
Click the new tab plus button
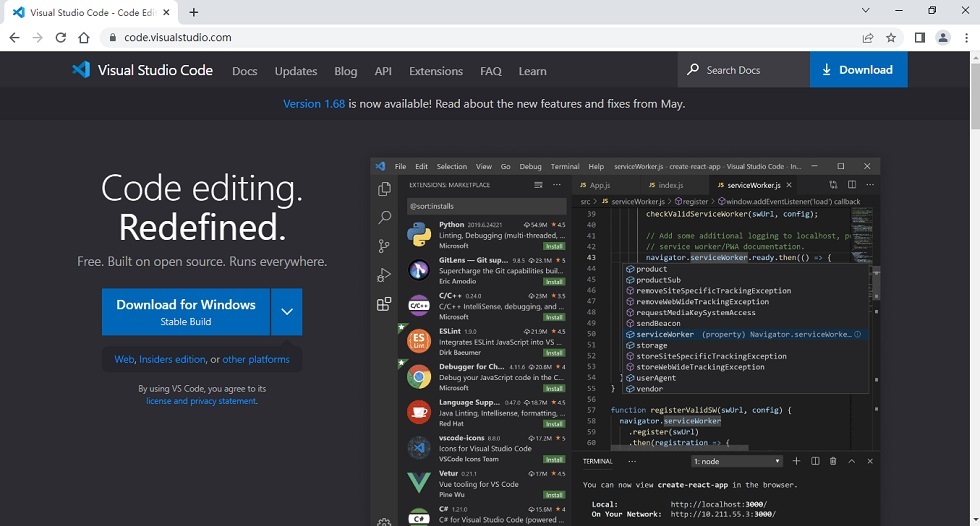pos(194,12)
